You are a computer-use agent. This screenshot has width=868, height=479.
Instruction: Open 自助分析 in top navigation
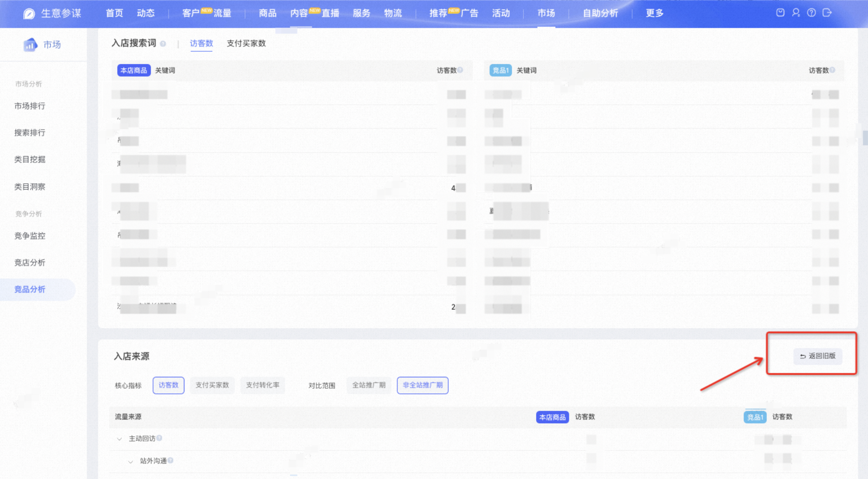pos(600,13)
